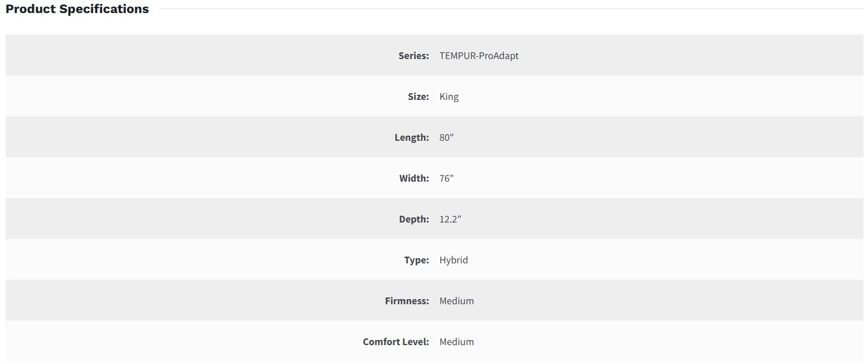This screenshot has height=361, width=868.
Task: Select the King size value
Action: tap(449, 96)
